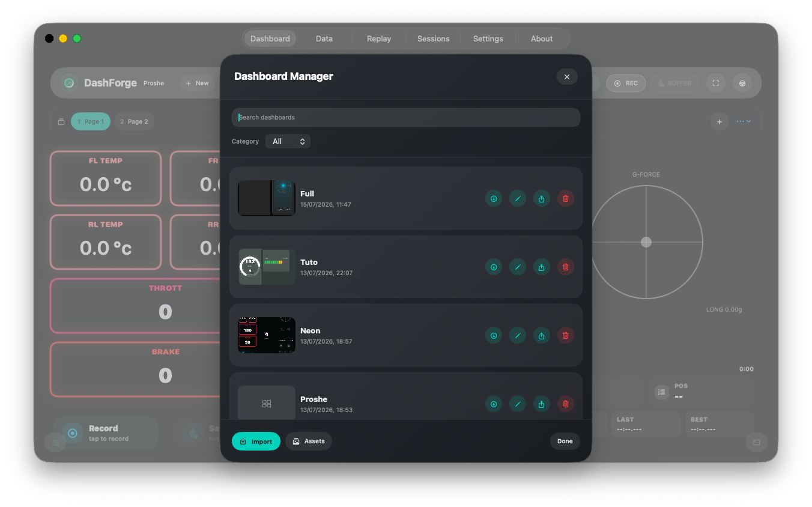Edit the Neon dashboard with pencil icon
Viewport: 812px width, 507px height.
point(518,335)
